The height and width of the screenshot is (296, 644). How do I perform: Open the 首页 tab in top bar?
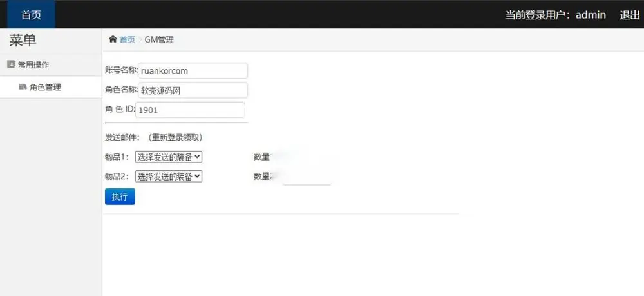(x=31, y=14)
